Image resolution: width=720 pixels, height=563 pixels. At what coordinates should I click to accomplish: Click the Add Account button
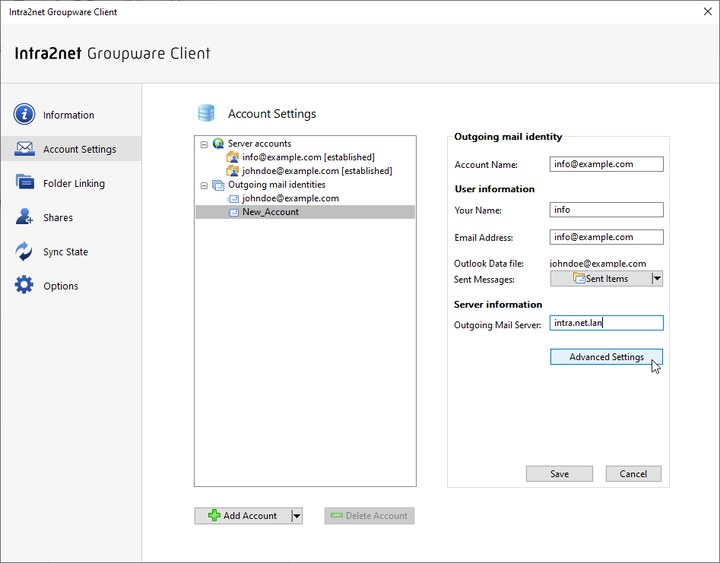coord(243,516)
